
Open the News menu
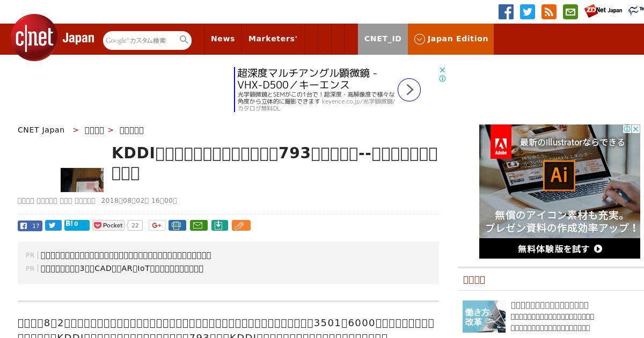223,39
